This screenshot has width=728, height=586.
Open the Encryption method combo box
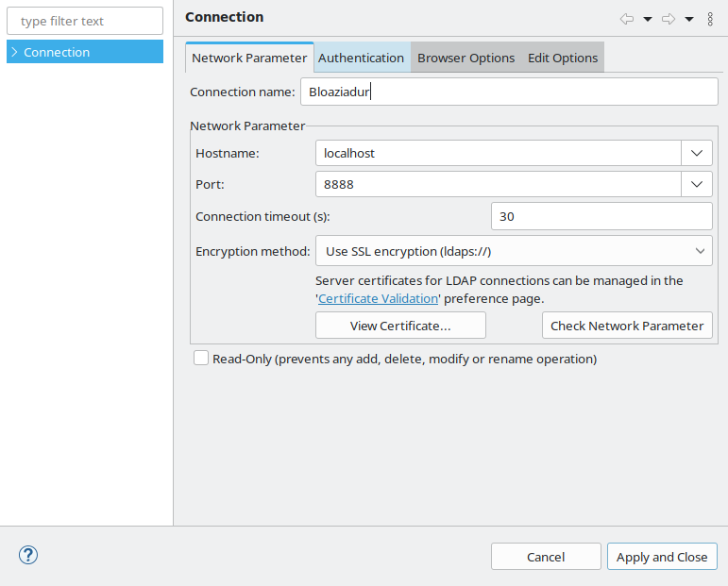(514, 251)
